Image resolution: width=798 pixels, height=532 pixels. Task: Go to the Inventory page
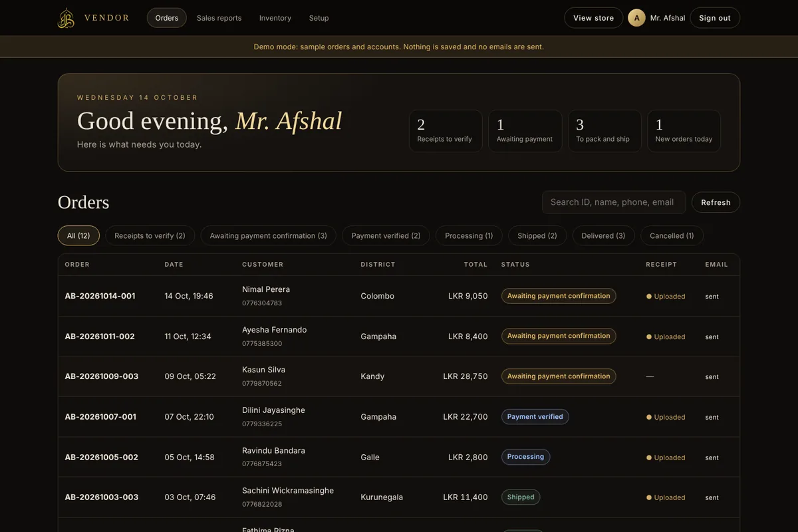275,18
